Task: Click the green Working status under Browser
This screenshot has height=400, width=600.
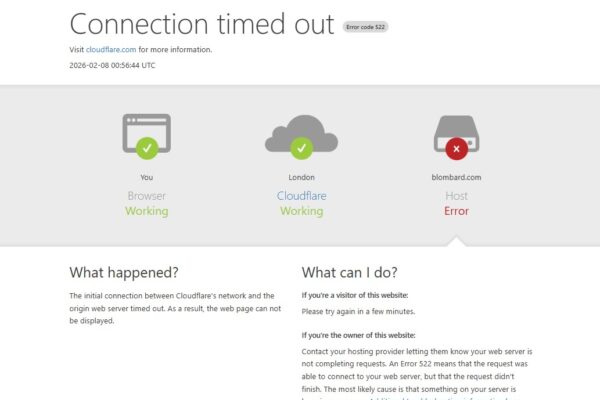Action: click(x=146, y=211)
